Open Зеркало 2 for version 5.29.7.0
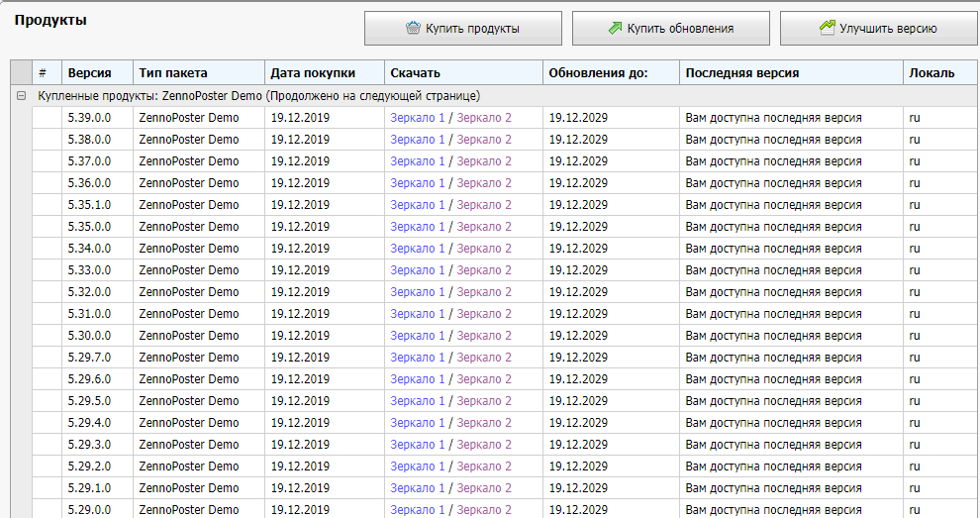The width and height of the screenshot is (980, 518). point(484,358)
